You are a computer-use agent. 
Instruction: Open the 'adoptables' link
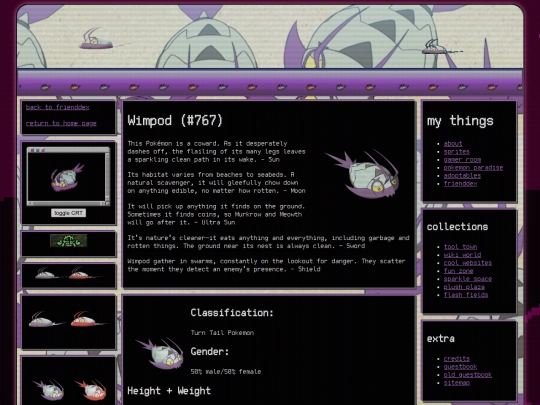pyautogui.click(x=462, y=175)
